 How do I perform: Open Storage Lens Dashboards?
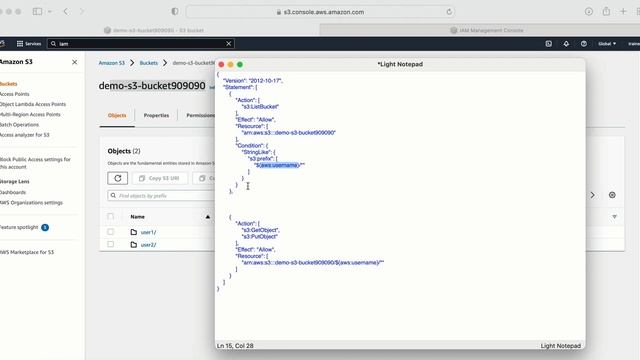pyautogui.click(x=13, y=192)
